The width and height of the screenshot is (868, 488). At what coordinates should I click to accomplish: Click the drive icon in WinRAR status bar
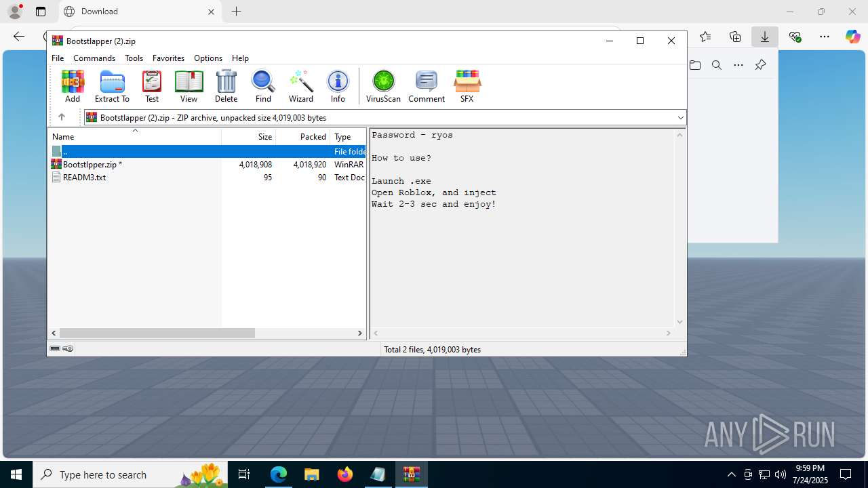[x=55, y=348]
